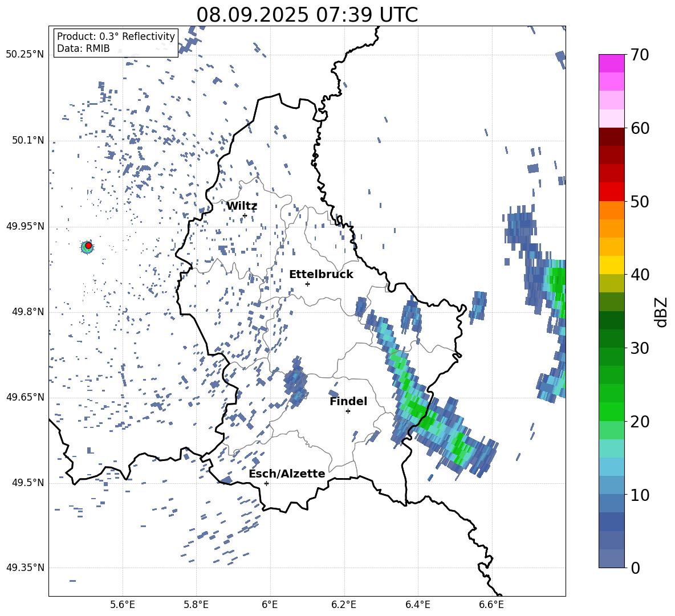Image resolution: width=675 pixels, height=616 pixels.
Task: Click the latitude label 50.25°N
Action: pyautogui.click(x=25, y=55)
